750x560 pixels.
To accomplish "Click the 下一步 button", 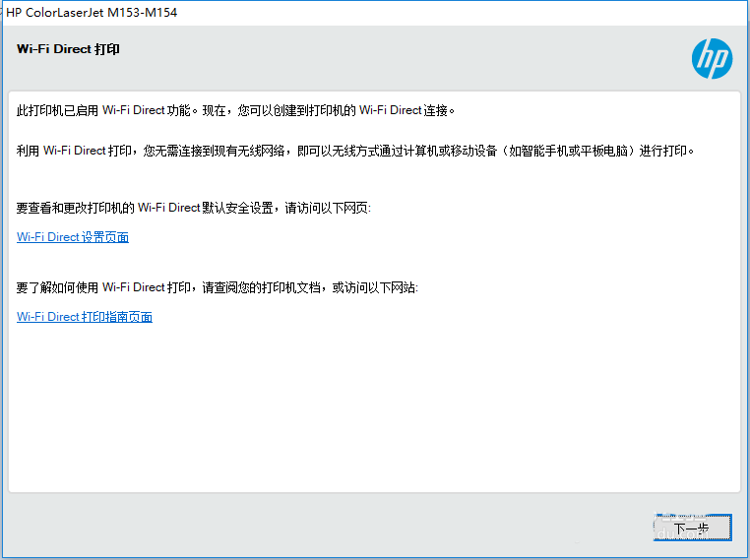I will click(692, 528).
